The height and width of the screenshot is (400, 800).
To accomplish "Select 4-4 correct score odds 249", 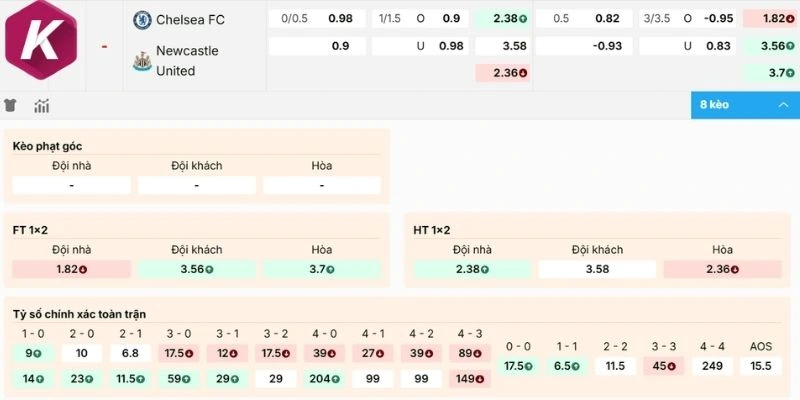I will pyautogui.click(x=712, y=366).
